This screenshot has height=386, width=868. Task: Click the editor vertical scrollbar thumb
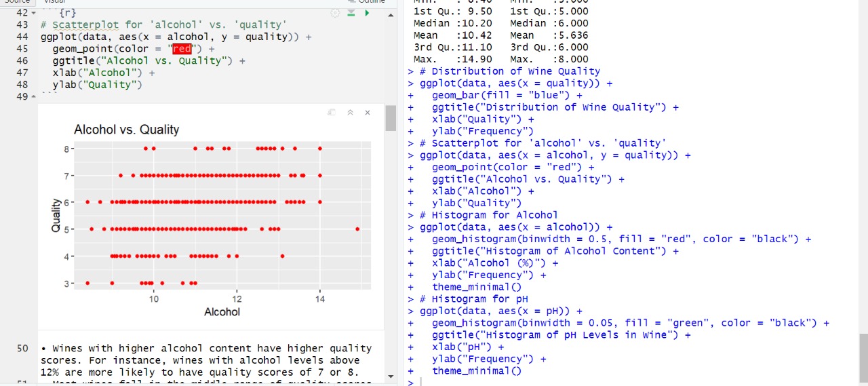coord(391,118)
